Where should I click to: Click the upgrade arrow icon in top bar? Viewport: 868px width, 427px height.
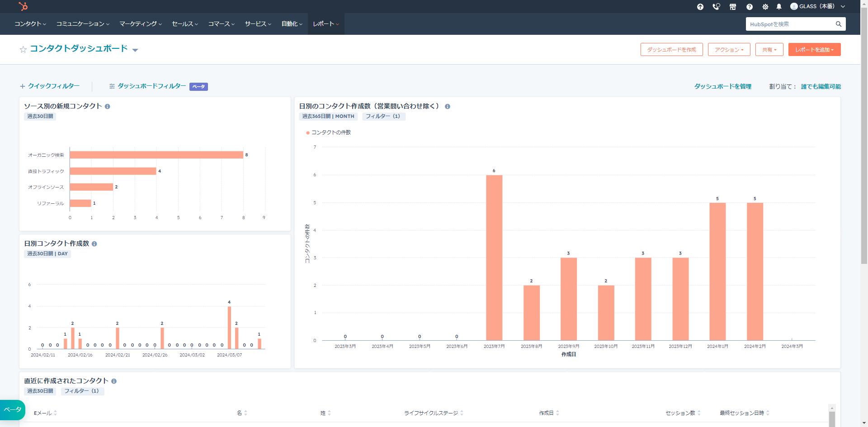point(700,7)
